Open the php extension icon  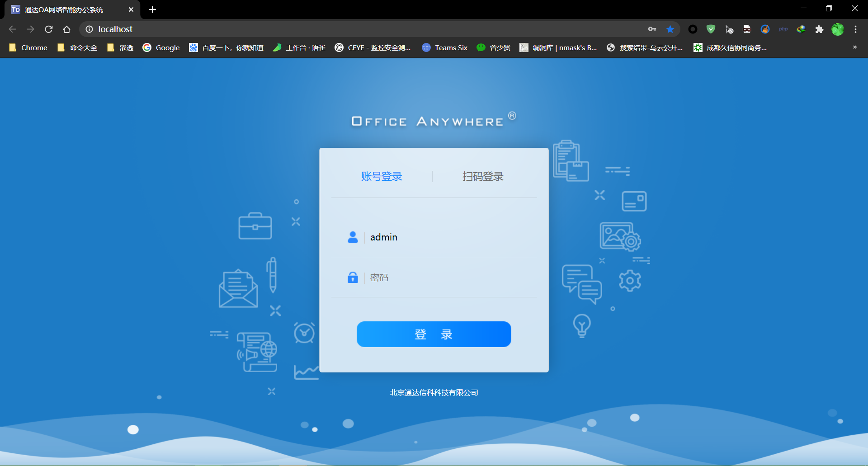pos(783,29)
